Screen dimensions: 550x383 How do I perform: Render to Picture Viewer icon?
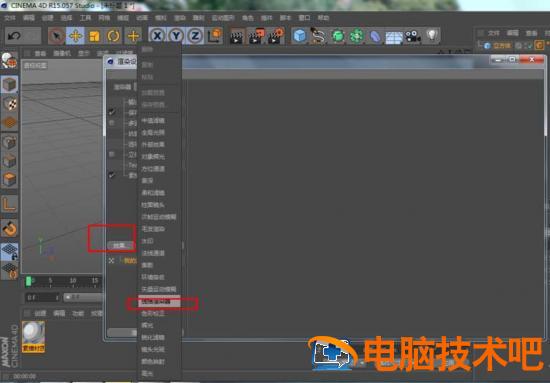point(256,36)
